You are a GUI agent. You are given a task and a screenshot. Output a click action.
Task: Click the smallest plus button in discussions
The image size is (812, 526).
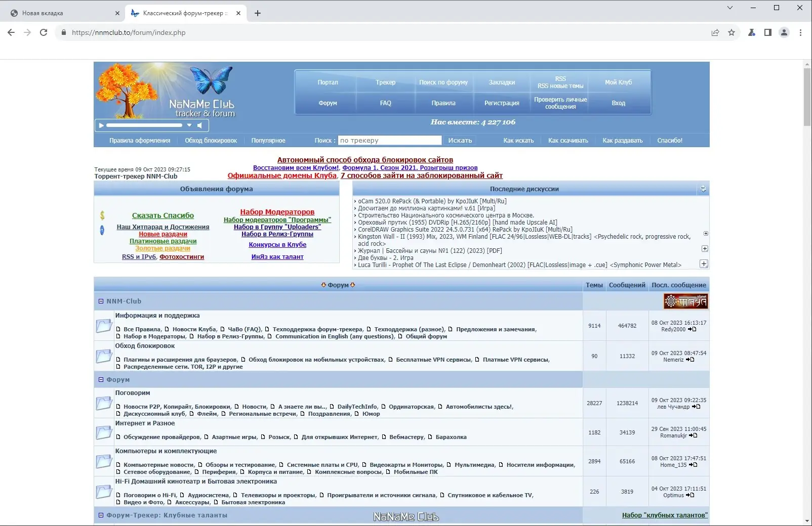706,234
